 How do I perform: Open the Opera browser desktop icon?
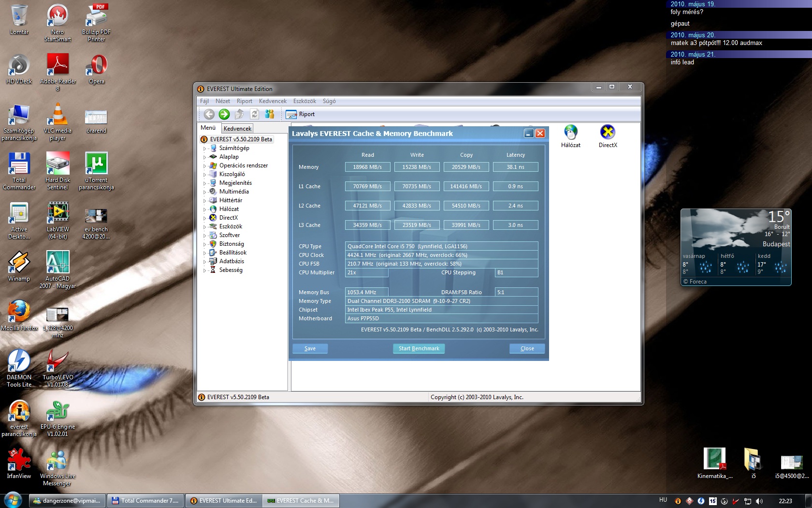coord(97,69)
